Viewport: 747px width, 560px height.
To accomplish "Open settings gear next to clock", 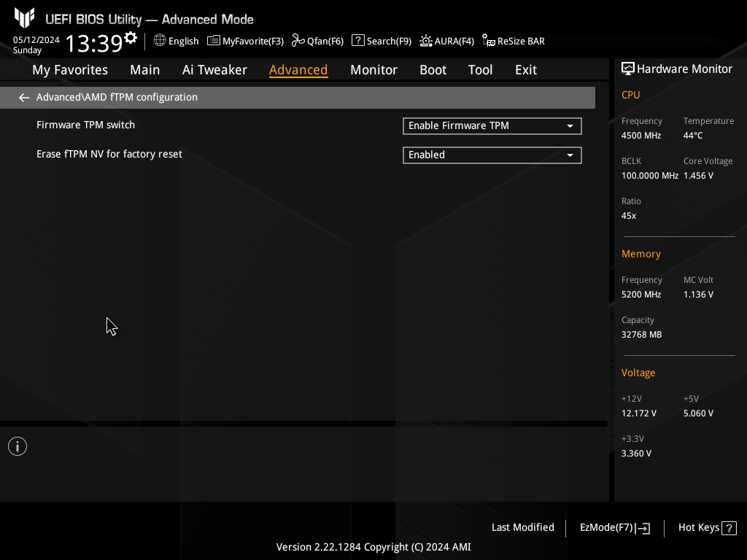I will pos(131,37).
